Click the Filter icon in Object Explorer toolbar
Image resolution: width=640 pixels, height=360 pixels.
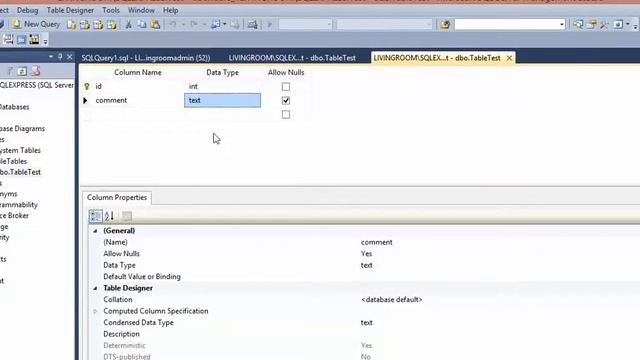[10, 71]
